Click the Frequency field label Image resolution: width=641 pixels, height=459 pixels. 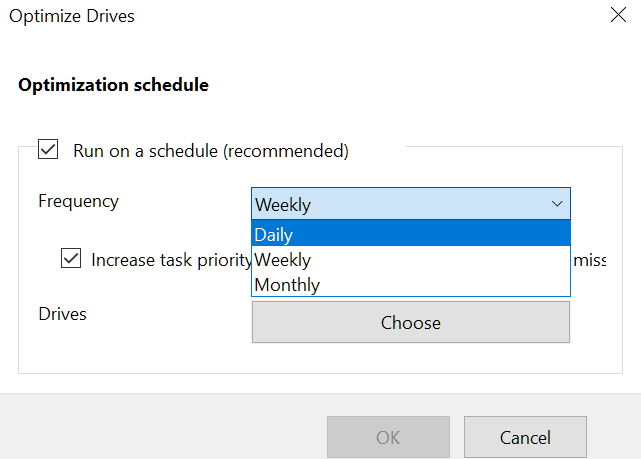pos(78,201)
